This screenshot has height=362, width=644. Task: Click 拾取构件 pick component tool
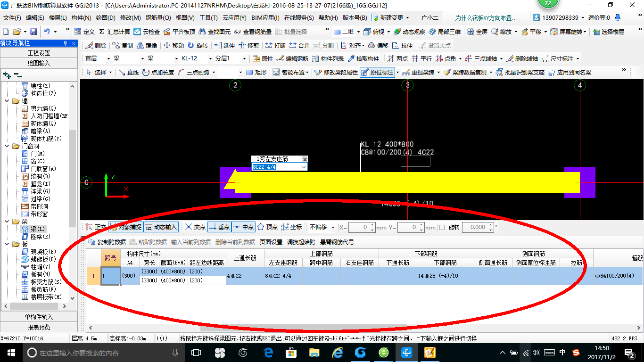pos(363,58)
